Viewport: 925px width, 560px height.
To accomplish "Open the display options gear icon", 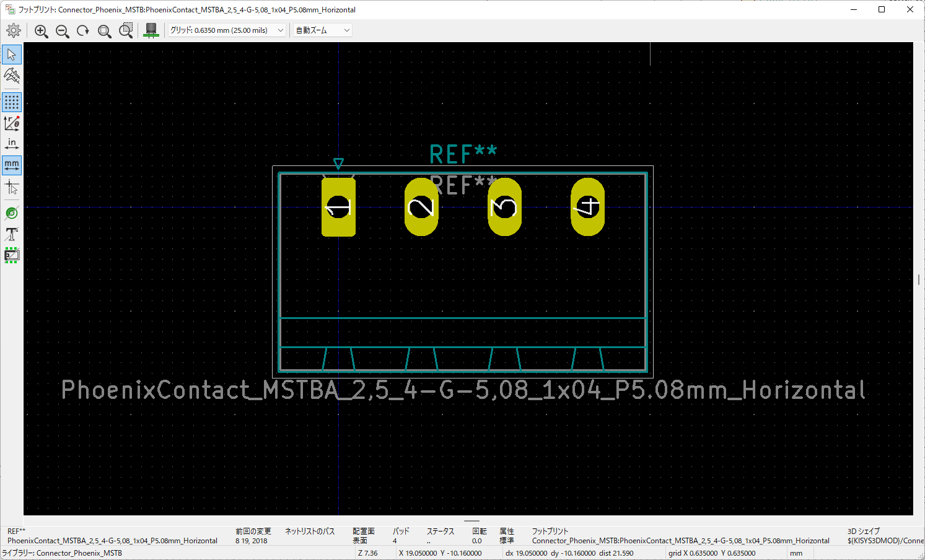I will pos(13,30).
